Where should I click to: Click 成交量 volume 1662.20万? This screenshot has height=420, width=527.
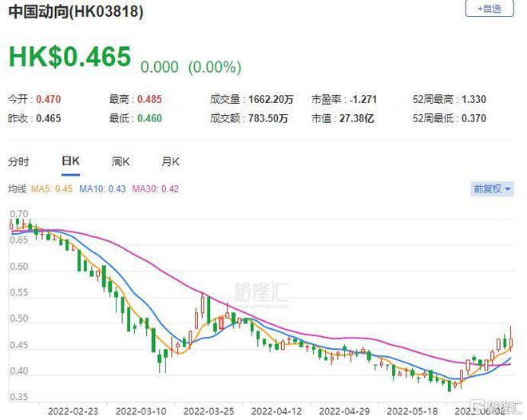coord(271,100)
